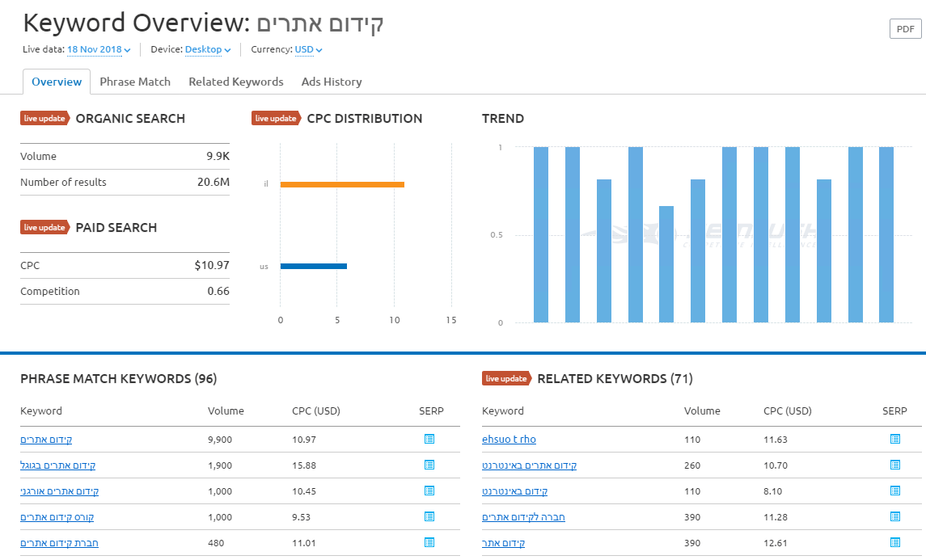Open SERP snapshot for קידום אתר row
The width and height of the screenshot is (926, 560).
[x=895, y=542]
